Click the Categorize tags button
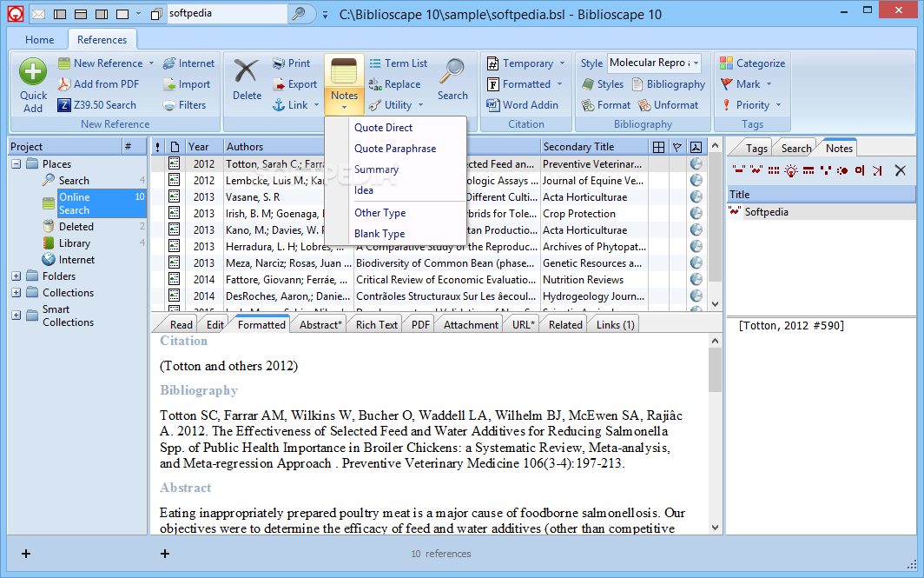The image size is (924, 578). pyautogui.click(x=753, y=63)
